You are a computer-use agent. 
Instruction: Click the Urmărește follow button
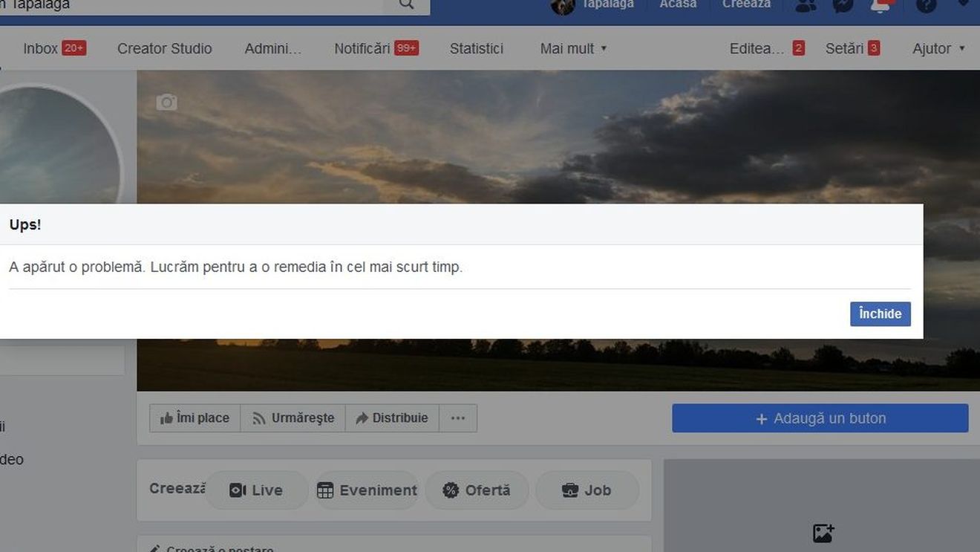(x=293, y=418)
